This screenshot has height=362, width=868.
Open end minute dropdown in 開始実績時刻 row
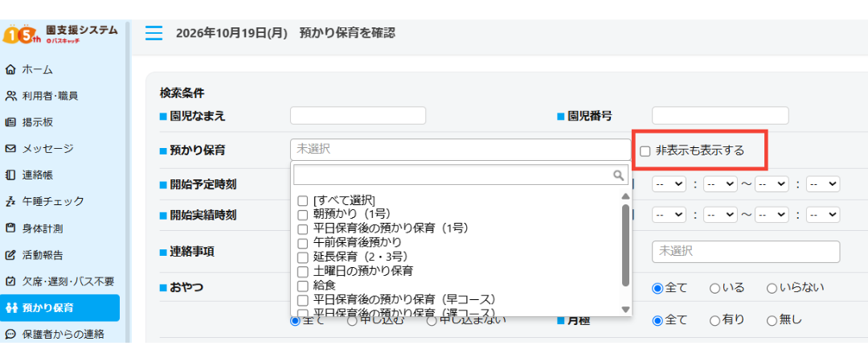[823, 215]
